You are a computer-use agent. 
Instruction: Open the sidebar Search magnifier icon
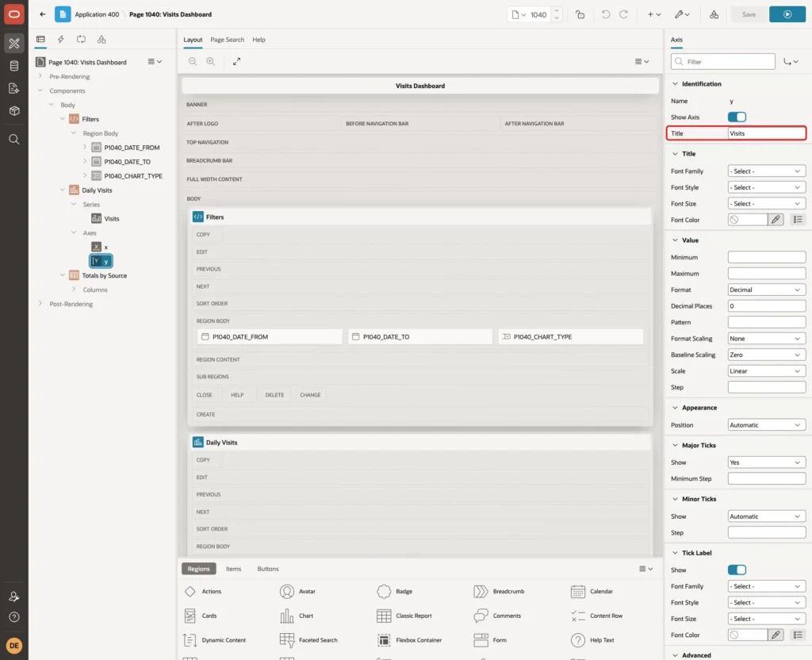[14, 140]
